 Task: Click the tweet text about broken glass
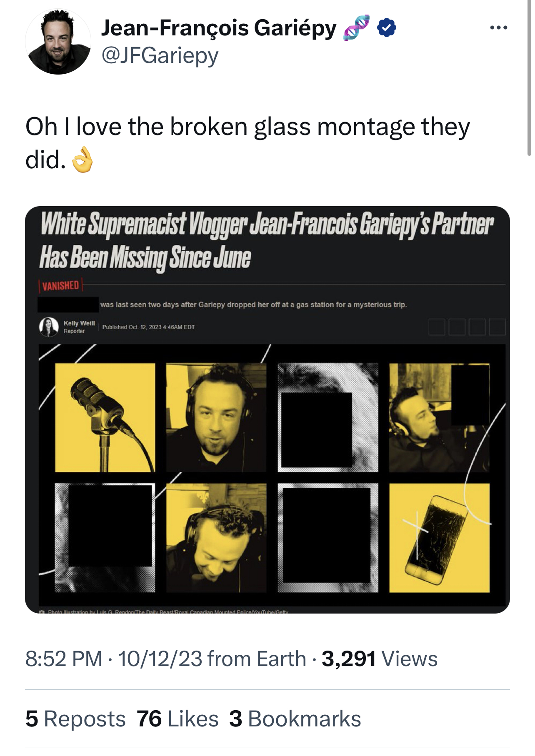[247, 143]
